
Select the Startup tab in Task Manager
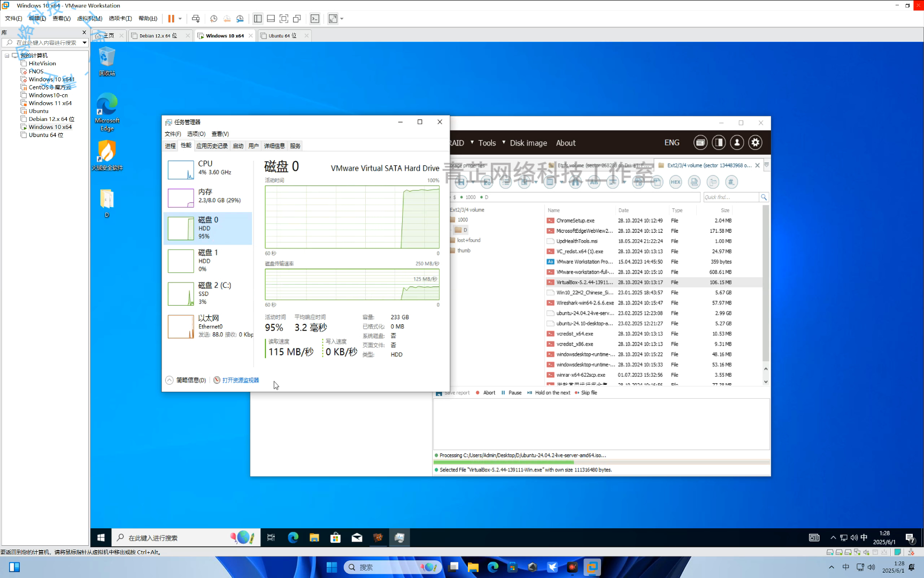point(238,146)
